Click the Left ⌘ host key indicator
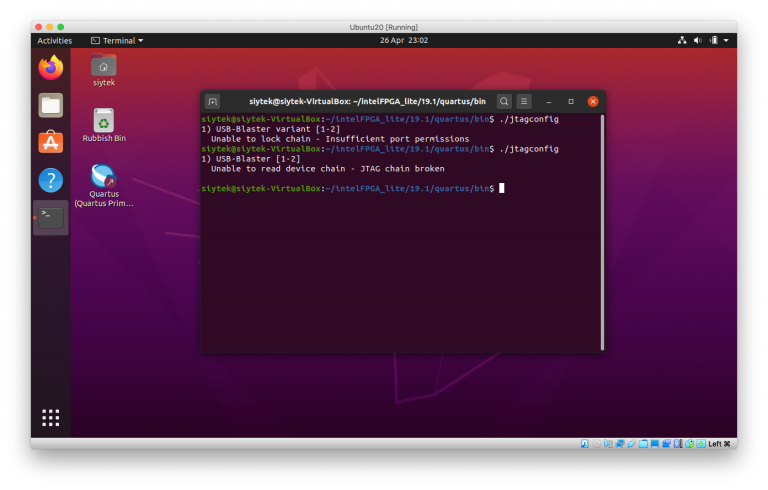The image size is (768, 490). coord(719,443)
